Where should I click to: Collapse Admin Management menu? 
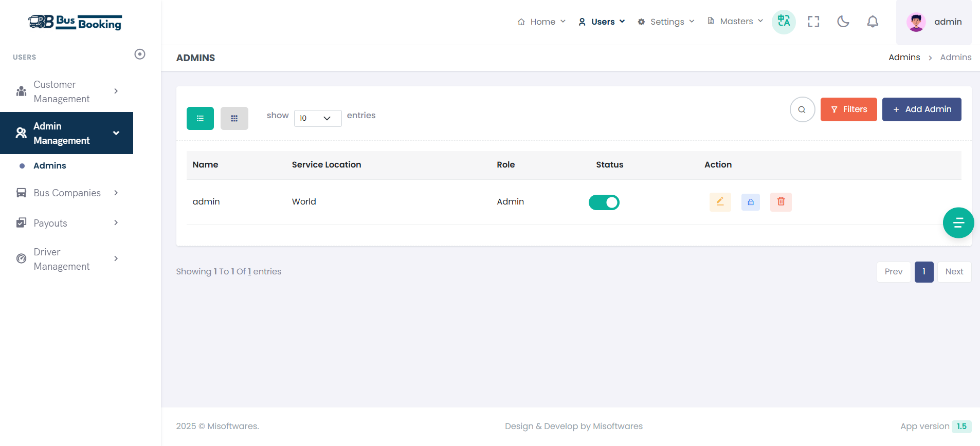pos(67,133)
